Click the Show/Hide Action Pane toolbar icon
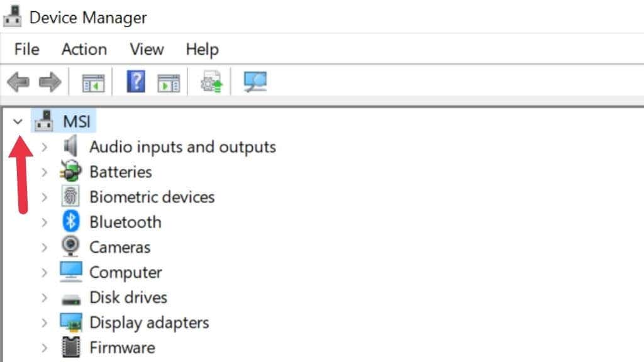The image size is (644, 362). click(x=169, y=82)
